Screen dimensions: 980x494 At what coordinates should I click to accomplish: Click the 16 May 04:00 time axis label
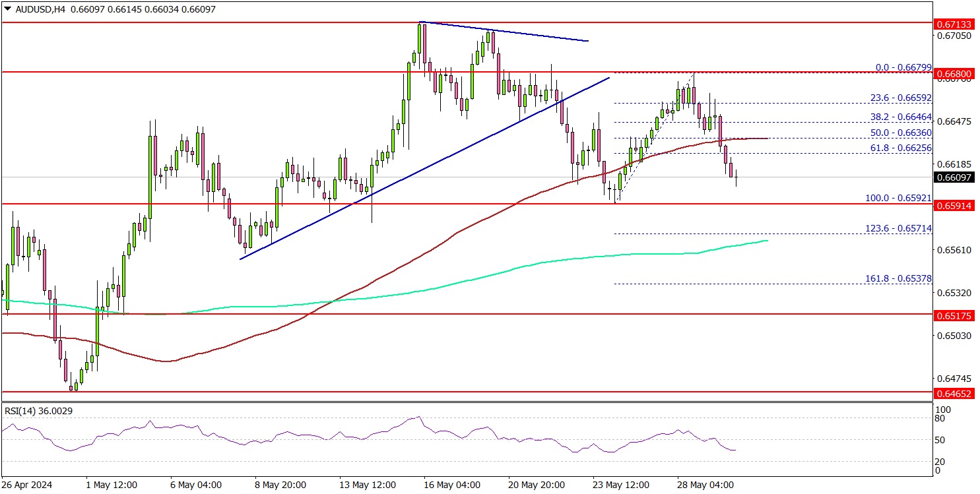451,485
